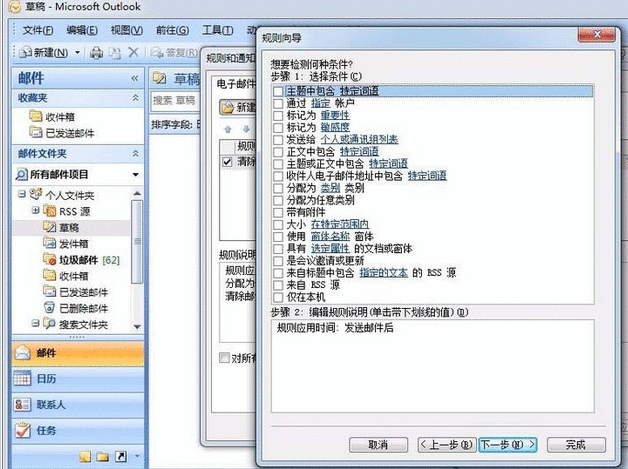
Task: Open the 联系人 contacts pane
Action: tap(78, 405)
